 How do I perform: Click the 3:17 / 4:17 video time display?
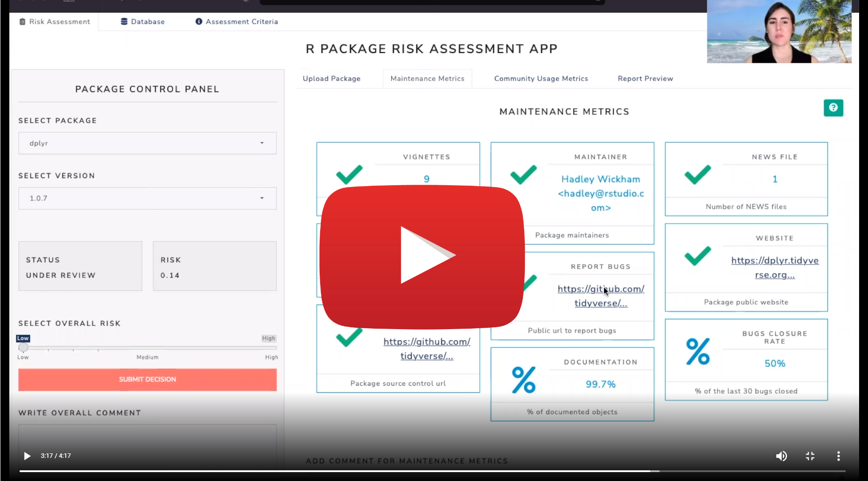(x=56, y=456)
